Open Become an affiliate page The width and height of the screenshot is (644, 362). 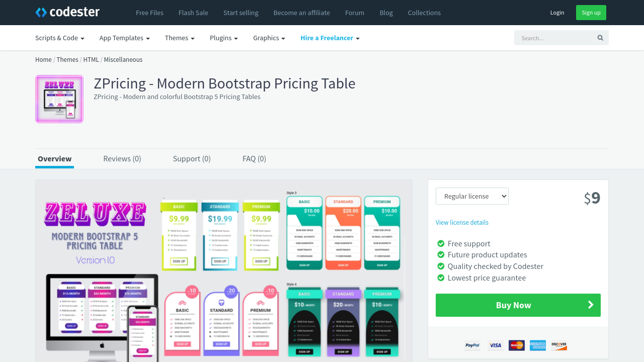(302, 13)
